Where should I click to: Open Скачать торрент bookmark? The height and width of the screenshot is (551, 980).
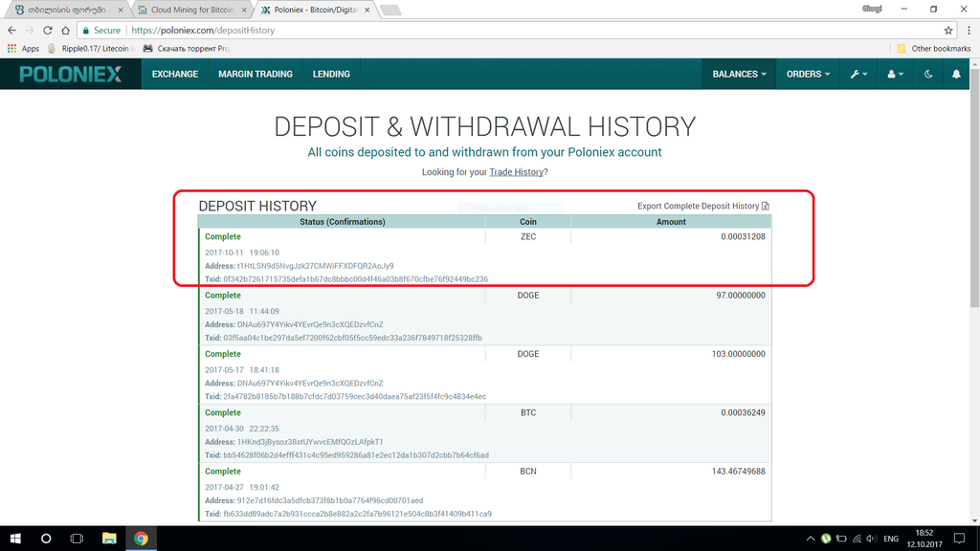pos(187,48)
